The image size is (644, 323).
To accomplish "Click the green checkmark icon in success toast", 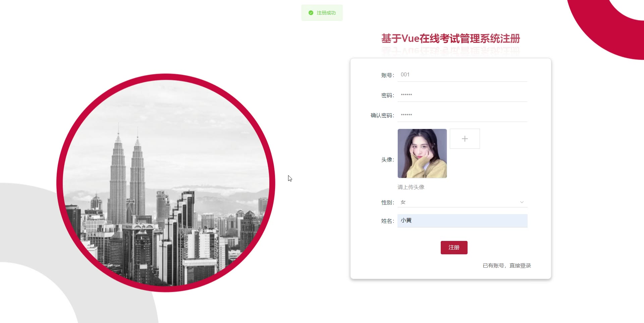I will [311, 13].
